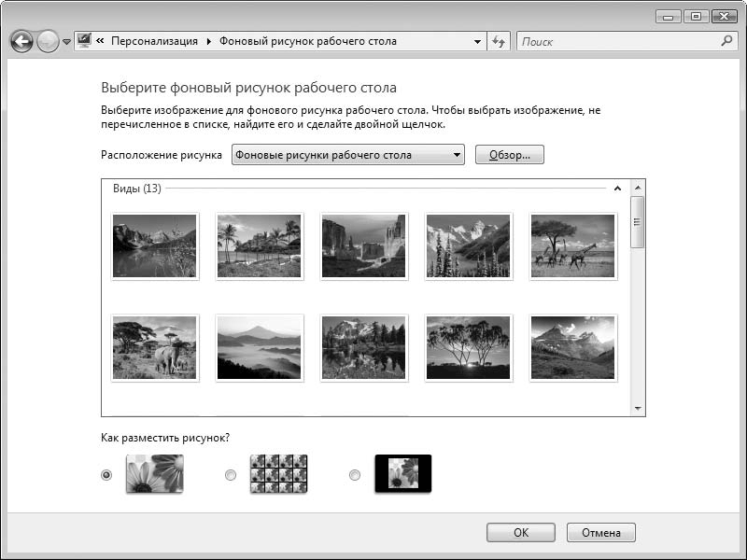Pick the desert rock buttes wallpaper

363,245
